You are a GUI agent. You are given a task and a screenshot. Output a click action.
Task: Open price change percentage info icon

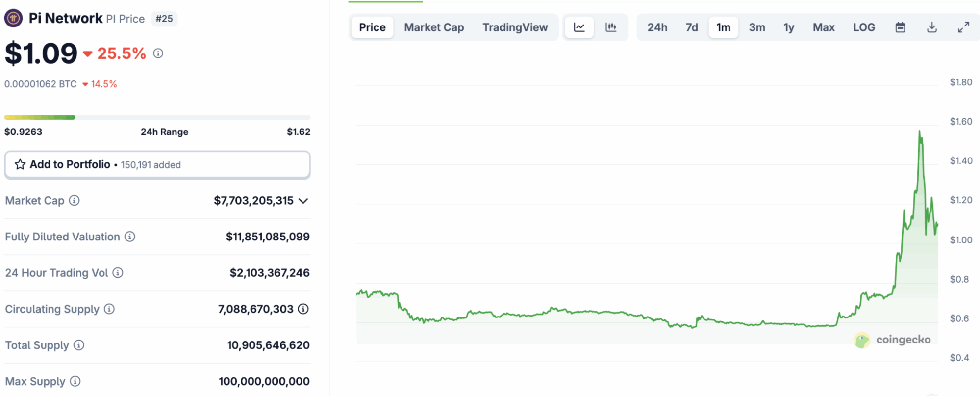158,53
